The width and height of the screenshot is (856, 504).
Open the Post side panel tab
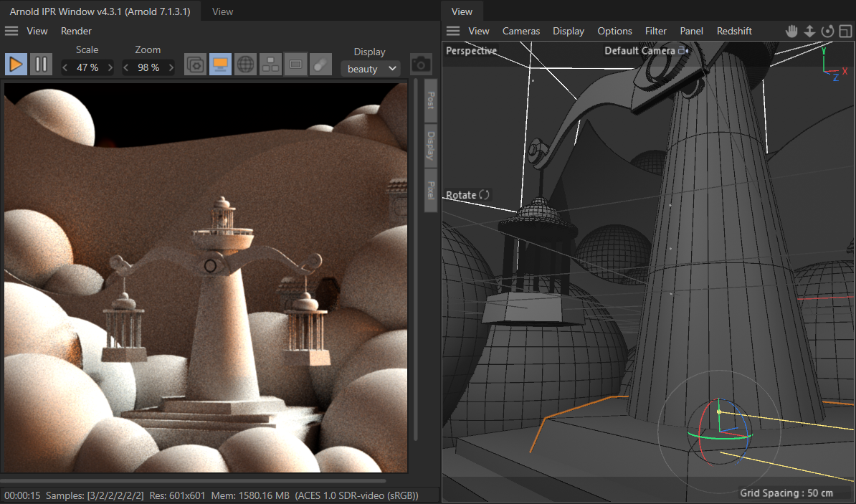coord(430,100)
